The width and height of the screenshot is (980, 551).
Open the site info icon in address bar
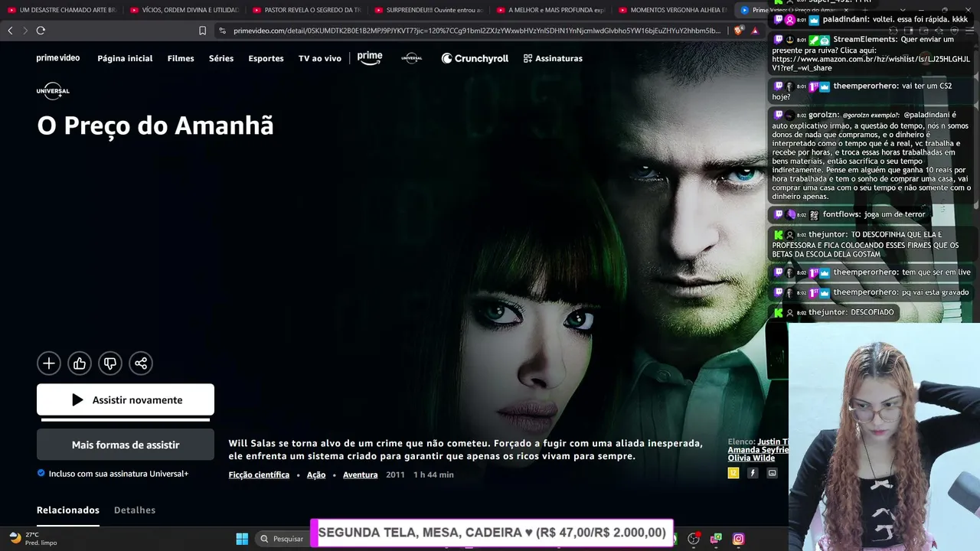click(222, 31)
